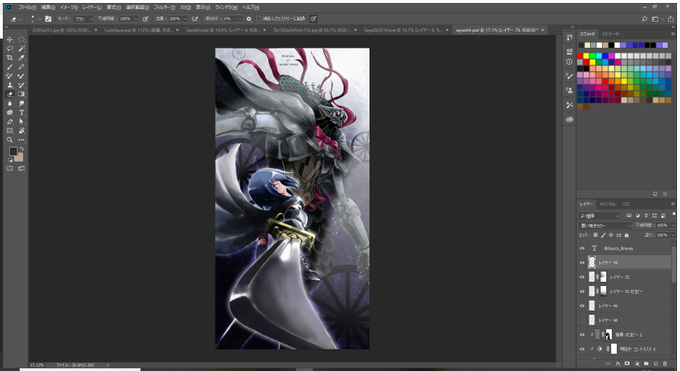Show the hidden レイヤー 48 layer
This screenshot has width=680, height=371.
click(582, 320)
